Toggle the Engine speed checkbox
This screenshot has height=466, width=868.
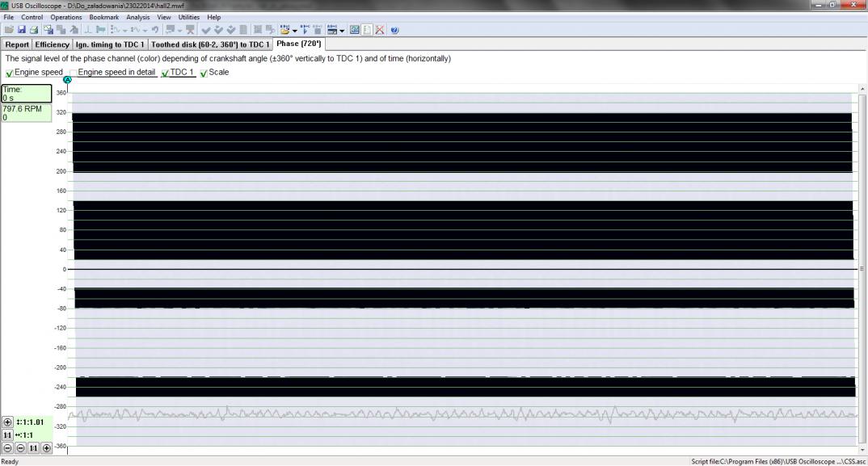tap(10, 73)
